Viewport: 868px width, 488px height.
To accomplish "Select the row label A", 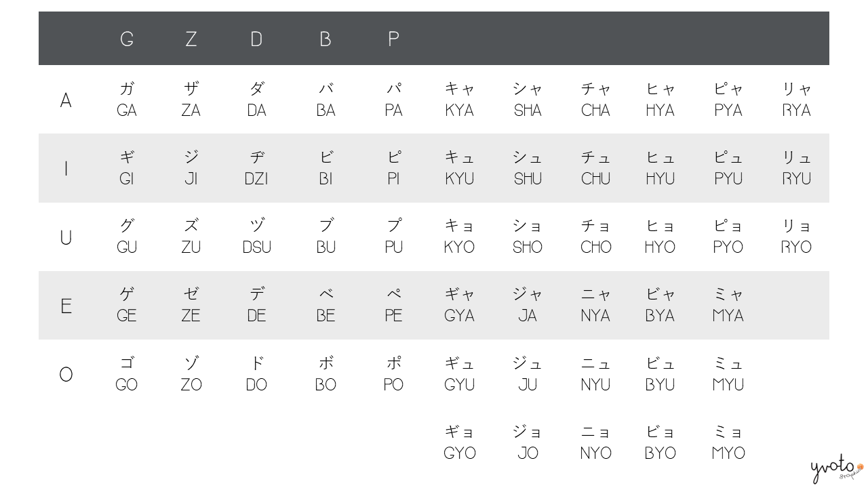I will (x=66, y=100).
